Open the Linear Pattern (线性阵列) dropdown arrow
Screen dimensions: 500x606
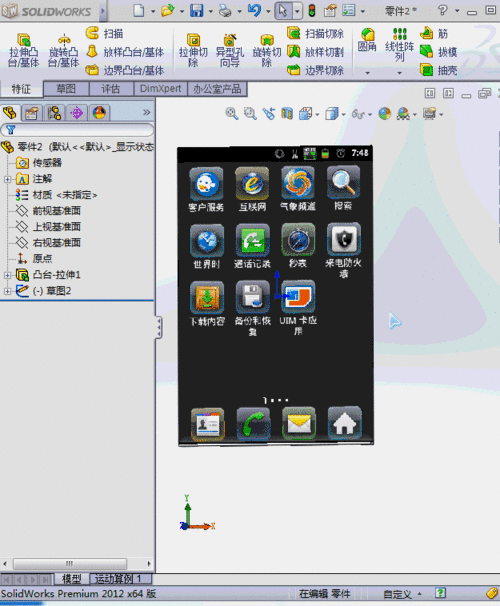click(400, 73)
